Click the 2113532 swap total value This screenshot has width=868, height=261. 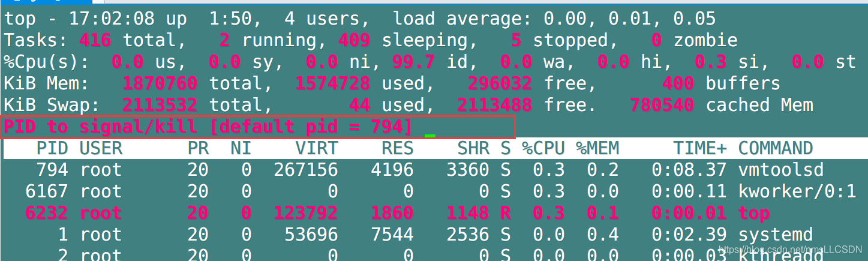160,105
